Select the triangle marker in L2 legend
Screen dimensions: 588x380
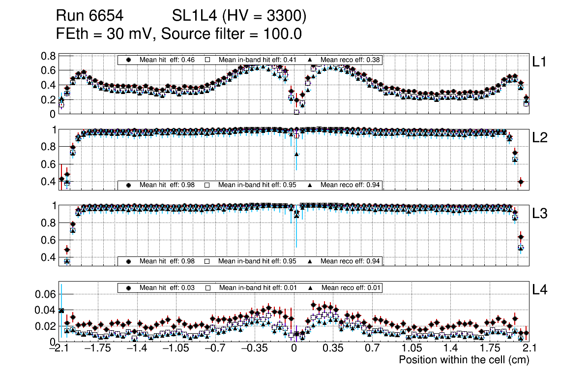pos(311,185)
